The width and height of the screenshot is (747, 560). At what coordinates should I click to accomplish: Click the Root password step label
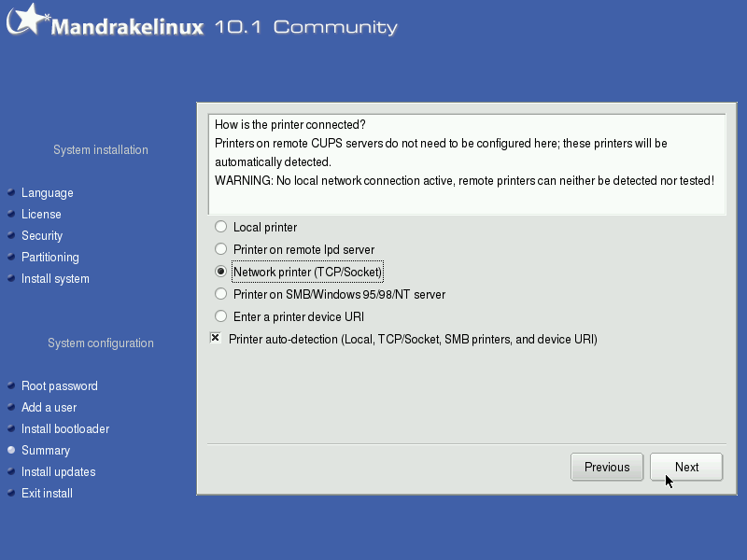(60, 385)
